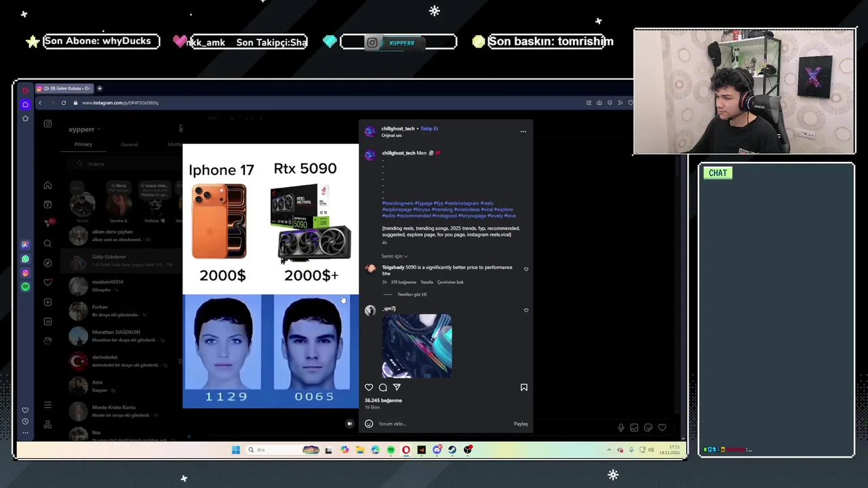Show hidden Windows tray icons chevron
Screen dimensions: 868x488
[x=609, y=450]
